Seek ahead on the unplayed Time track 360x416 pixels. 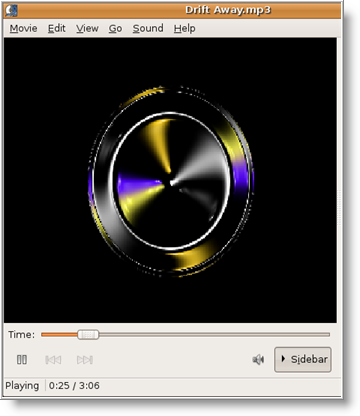214,334
